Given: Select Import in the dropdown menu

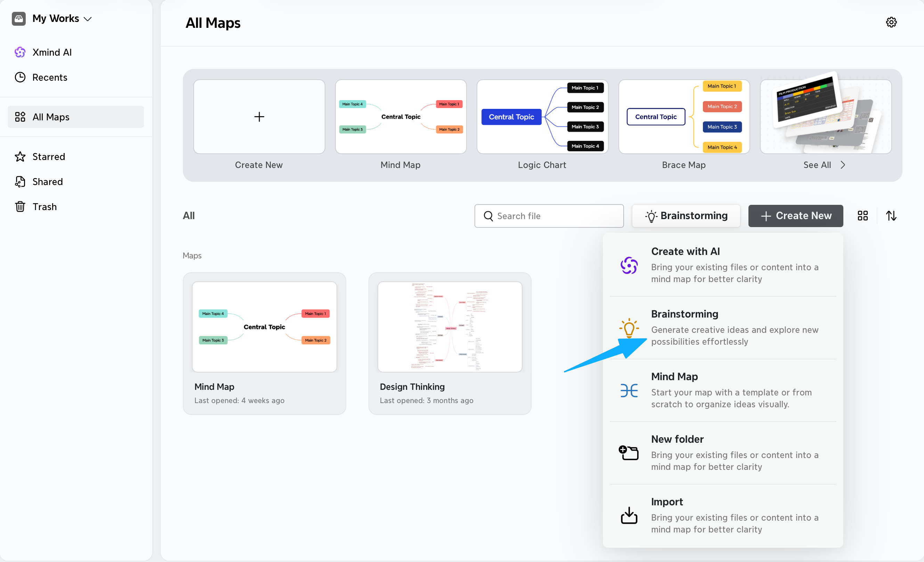Looking at the screenshot, I should 723,515.
